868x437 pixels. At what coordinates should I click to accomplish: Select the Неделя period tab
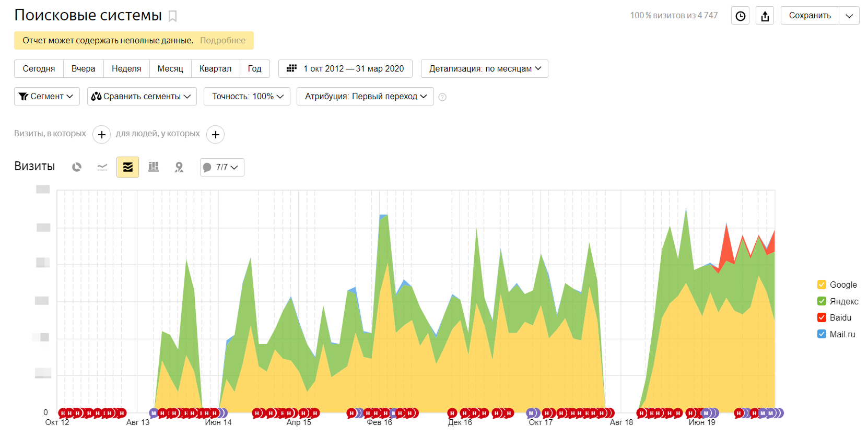(x=126, y=68)
